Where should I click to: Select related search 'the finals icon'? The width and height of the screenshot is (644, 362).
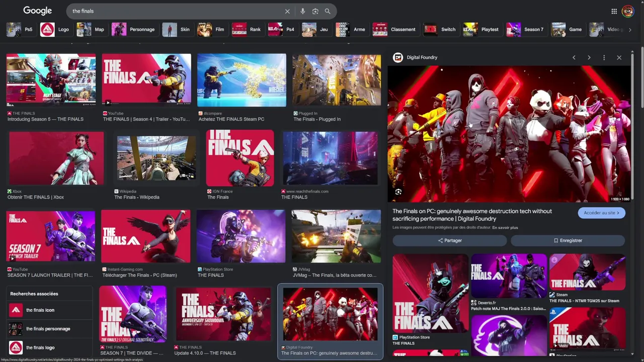tap(49, 310)
